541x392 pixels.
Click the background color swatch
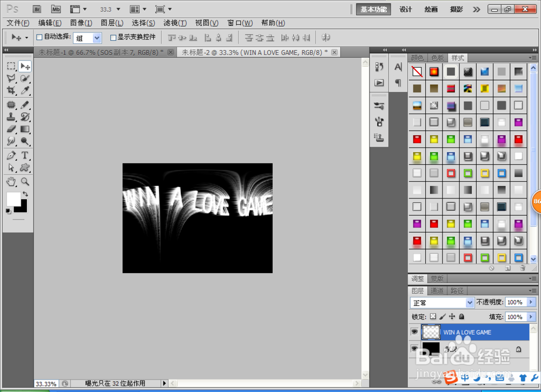pyautogui.click(x=22, y=208)
